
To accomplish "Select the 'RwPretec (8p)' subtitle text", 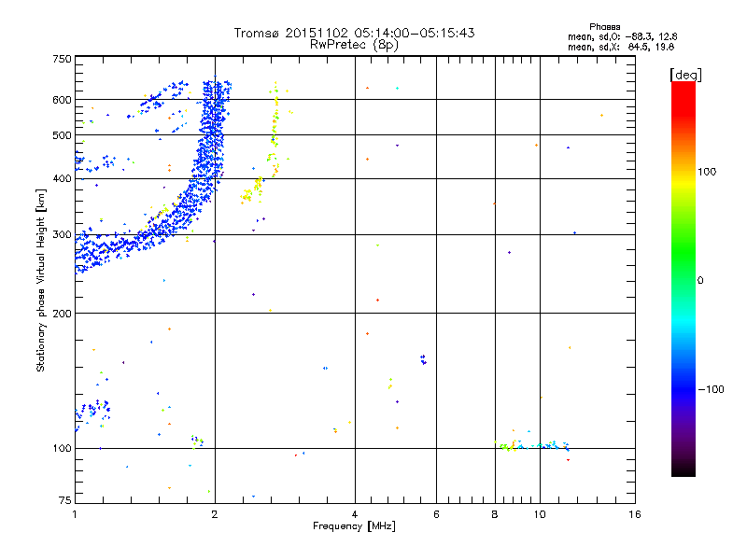I will (x=354, y=45).
